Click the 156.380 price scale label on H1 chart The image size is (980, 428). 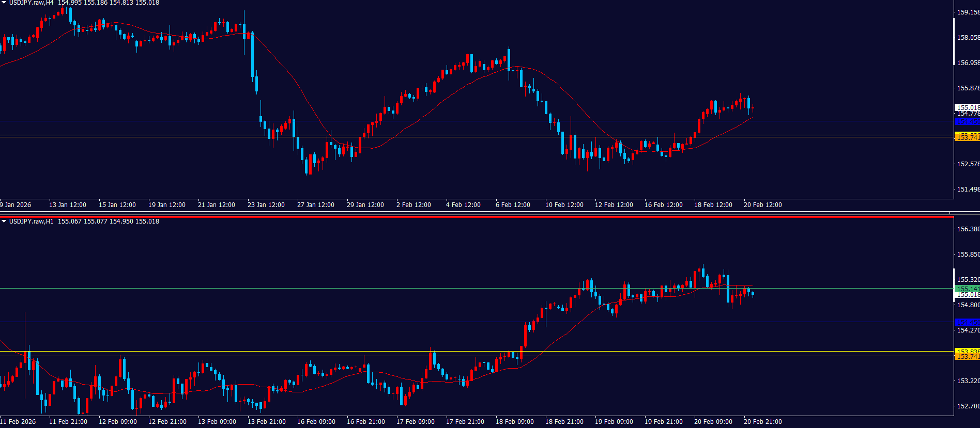click(x=968, y=229)
